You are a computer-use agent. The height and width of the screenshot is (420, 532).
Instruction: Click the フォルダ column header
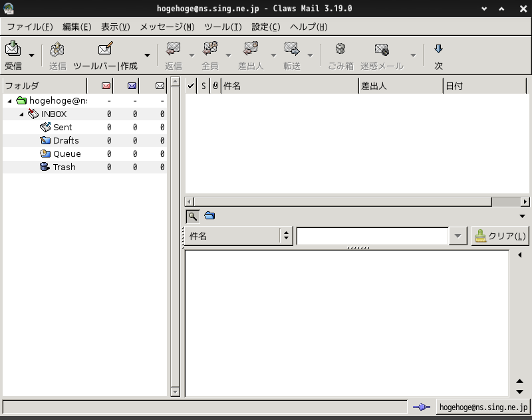[45, 86]
